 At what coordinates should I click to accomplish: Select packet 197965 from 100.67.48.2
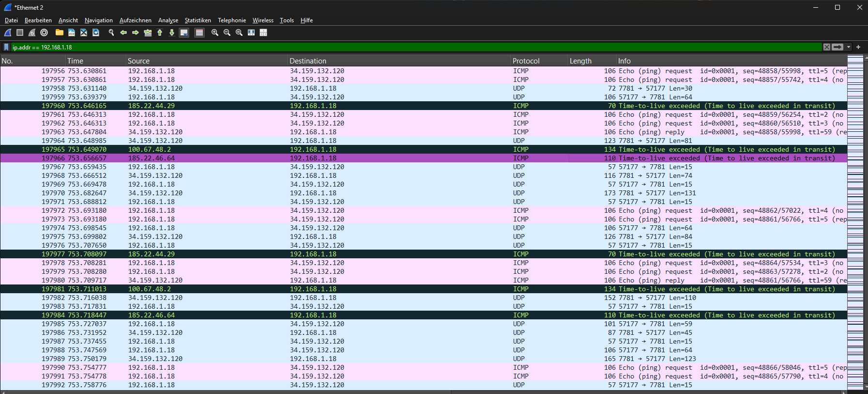coord(424,149)
